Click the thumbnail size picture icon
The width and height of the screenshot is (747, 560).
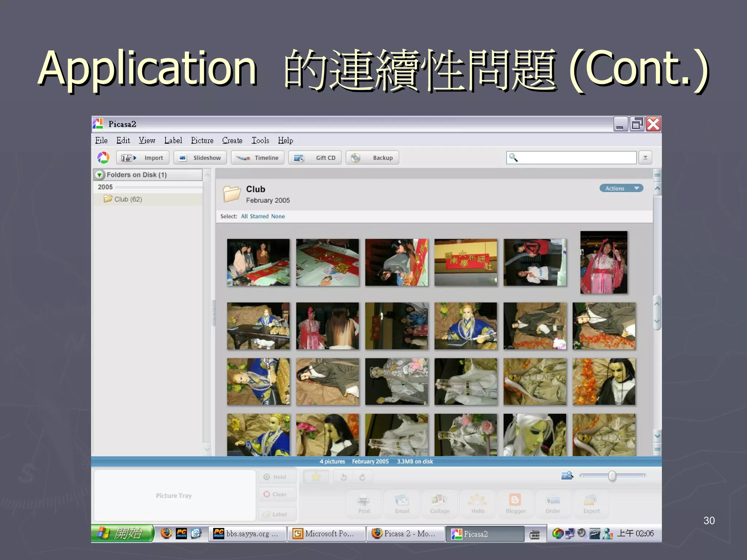[x=567, y=475]
